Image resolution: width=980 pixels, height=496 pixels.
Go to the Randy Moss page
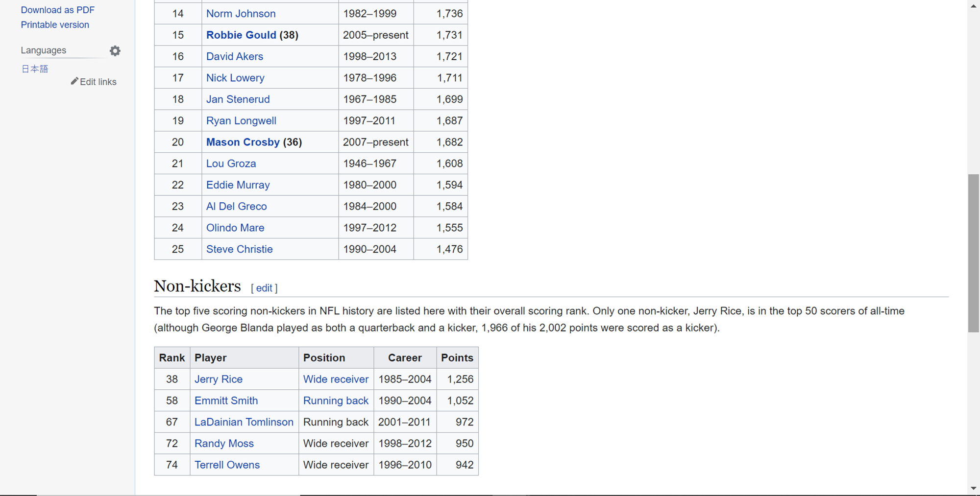(224, 444)
